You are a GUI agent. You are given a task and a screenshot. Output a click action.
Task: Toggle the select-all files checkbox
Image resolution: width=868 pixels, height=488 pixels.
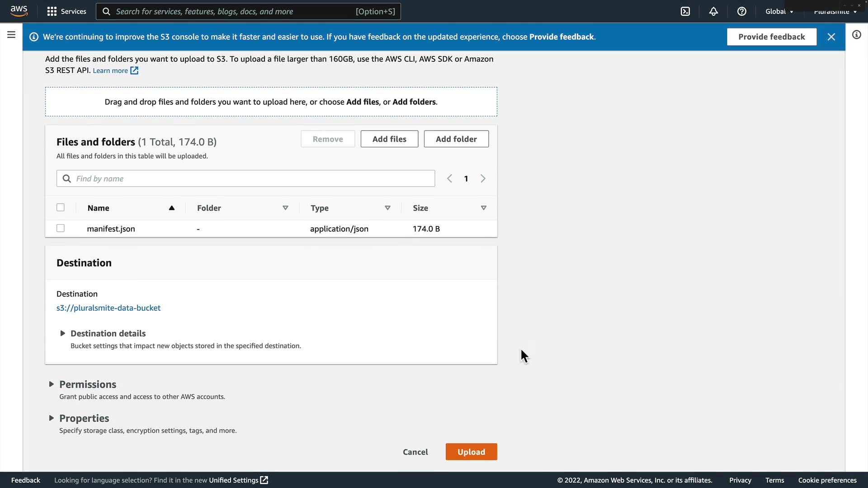tap(61, 207)
